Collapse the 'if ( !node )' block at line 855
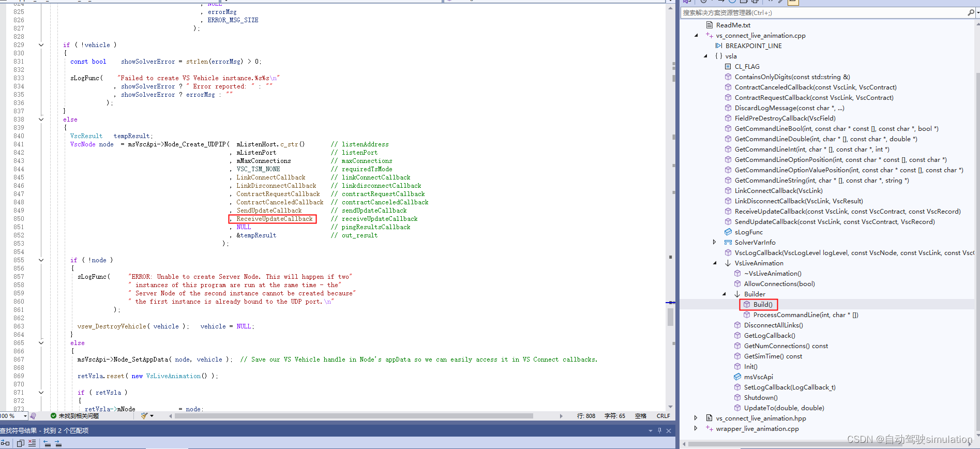The width and height of the screenshot is (980, 449). (41, 260)
